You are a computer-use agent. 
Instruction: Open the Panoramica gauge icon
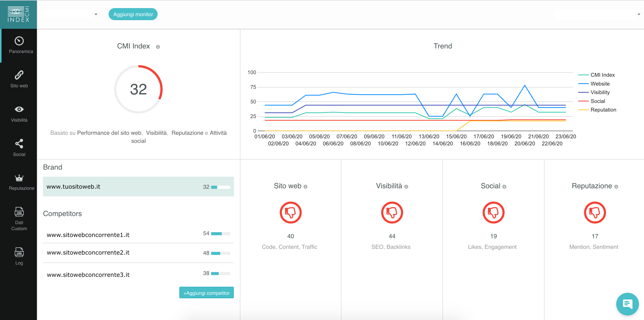[19, 41]
